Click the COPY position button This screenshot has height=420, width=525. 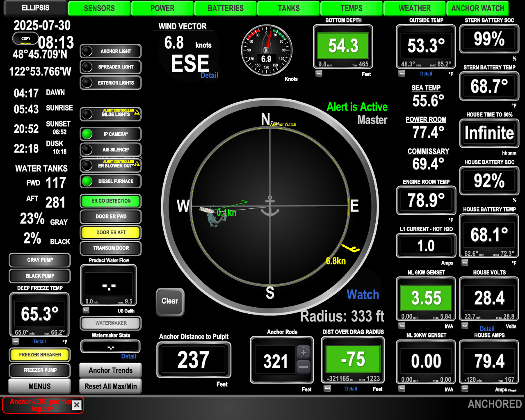tap(26, 39)
